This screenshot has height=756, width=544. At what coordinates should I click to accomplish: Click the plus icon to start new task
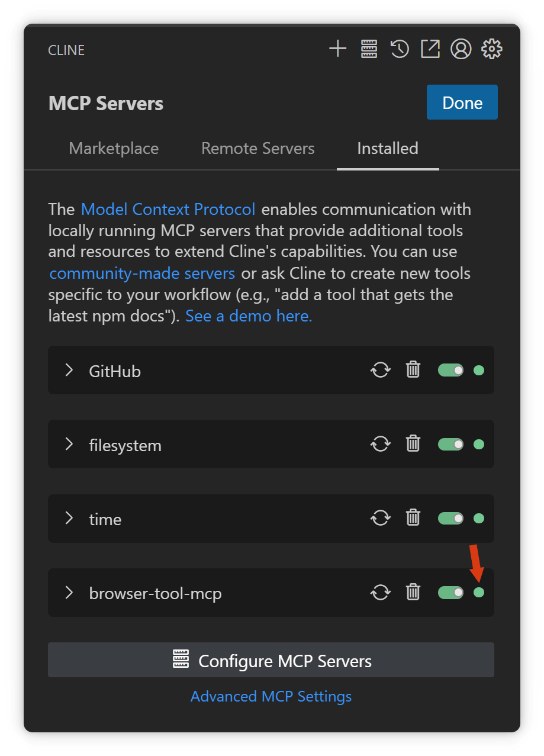pos(337,49)
